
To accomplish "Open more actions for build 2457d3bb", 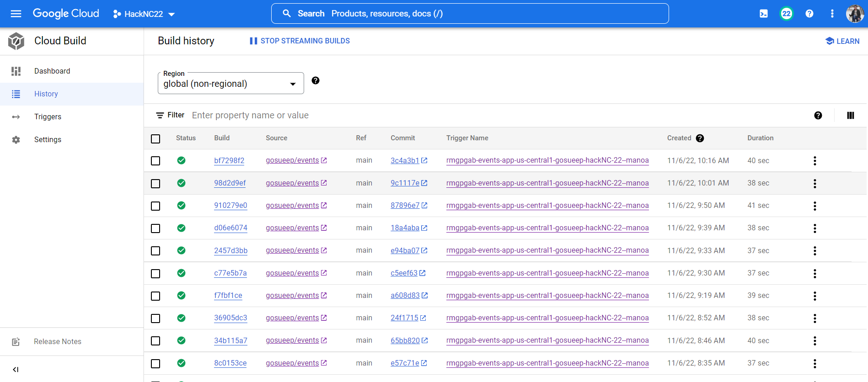I will (x=815, y=251).
